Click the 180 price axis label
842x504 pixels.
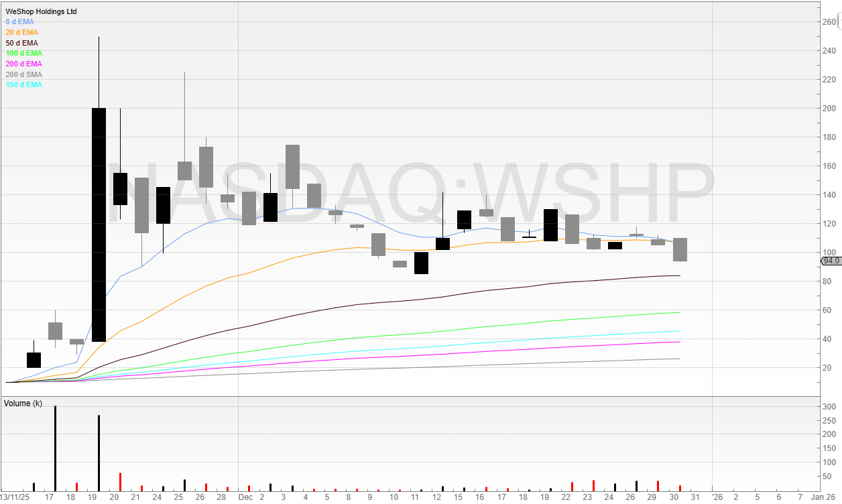click(x=829, y=137)
